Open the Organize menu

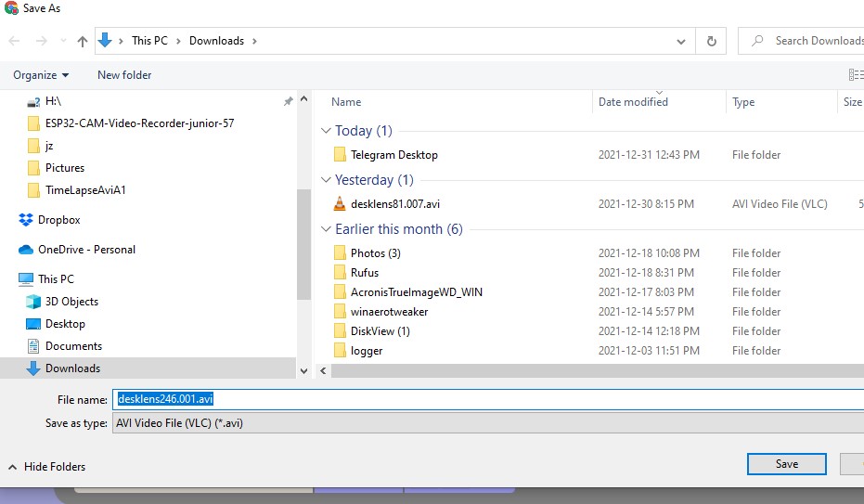[x=41, y=75]
